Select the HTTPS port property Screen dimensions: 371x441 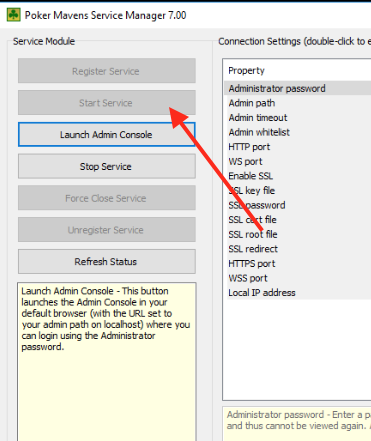pyautogui.click(x=298, y=264)
